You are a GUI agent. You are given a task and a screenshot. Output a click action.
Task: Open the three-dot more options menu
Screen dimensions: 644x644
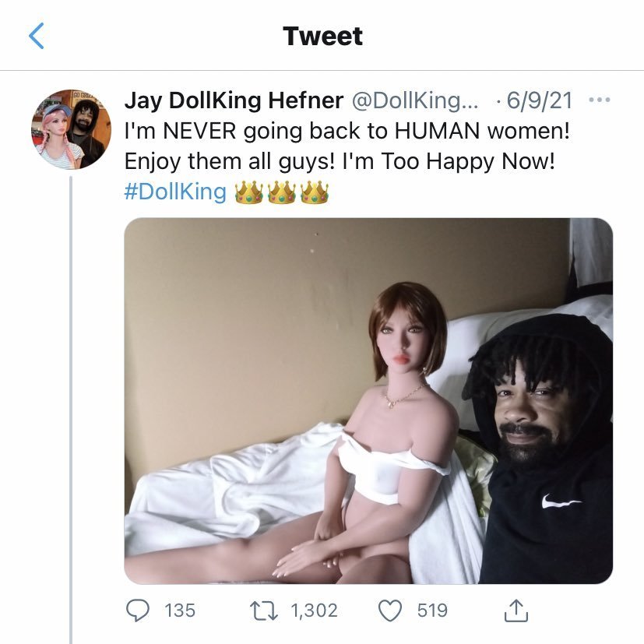click(600, 100)
